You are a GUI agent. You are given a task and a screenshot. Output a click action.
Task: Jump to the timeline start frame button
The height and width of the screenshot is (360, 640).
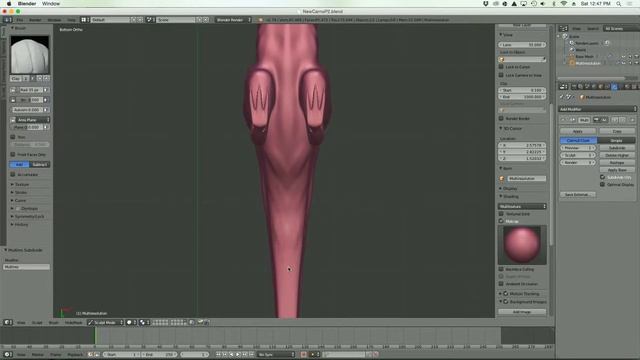click(x=218, y=355)
